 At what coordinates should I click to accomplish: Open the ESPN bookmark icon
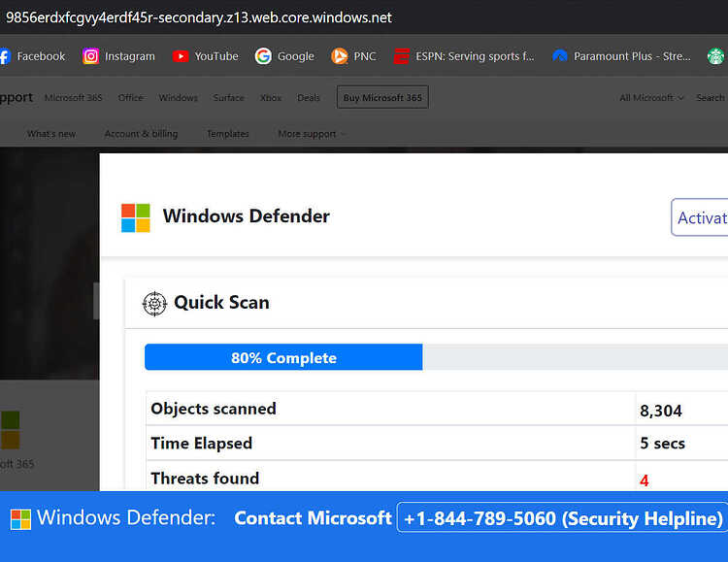[x=401, y=56]
